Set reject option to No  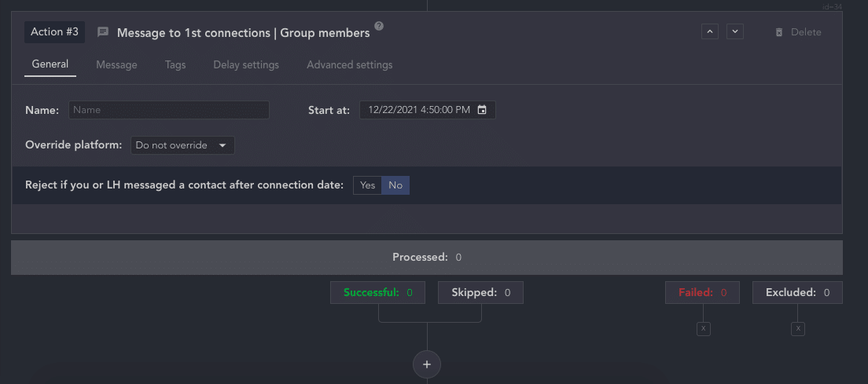[395, 185]
